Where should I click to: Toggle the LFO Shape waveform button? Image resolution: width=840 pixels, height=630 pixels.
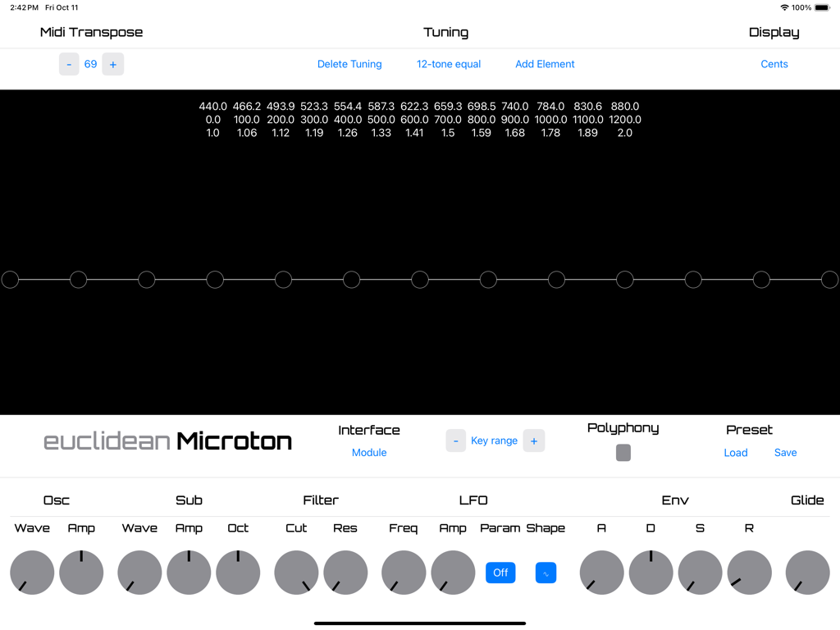click(546, 573)
